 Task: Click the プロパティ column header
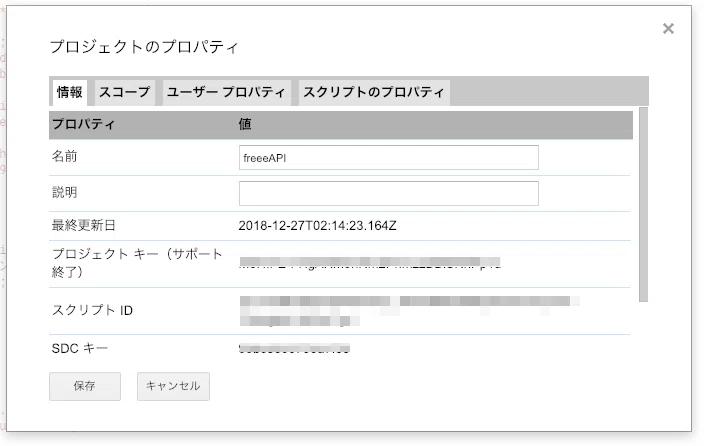84,124
